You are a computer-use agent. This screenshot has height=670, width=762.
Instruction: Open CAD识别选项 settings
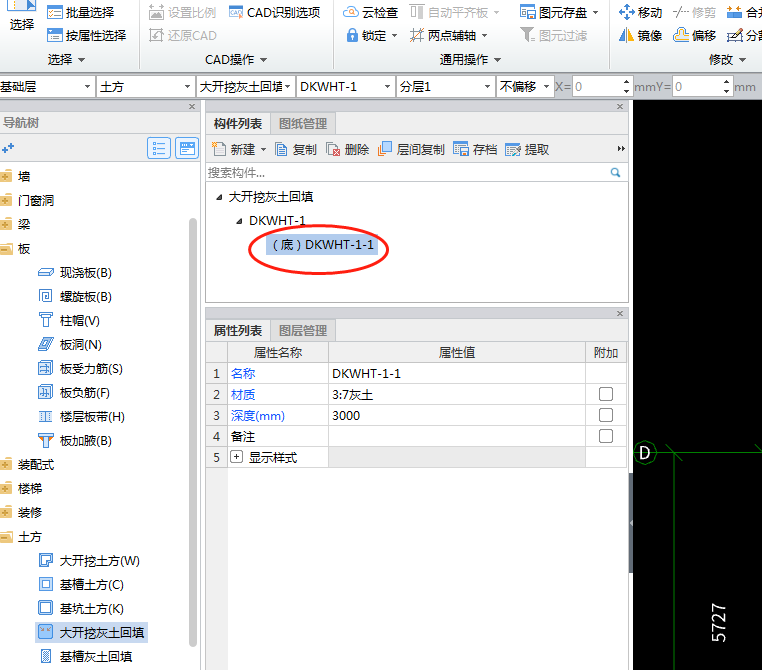point(275,12)
